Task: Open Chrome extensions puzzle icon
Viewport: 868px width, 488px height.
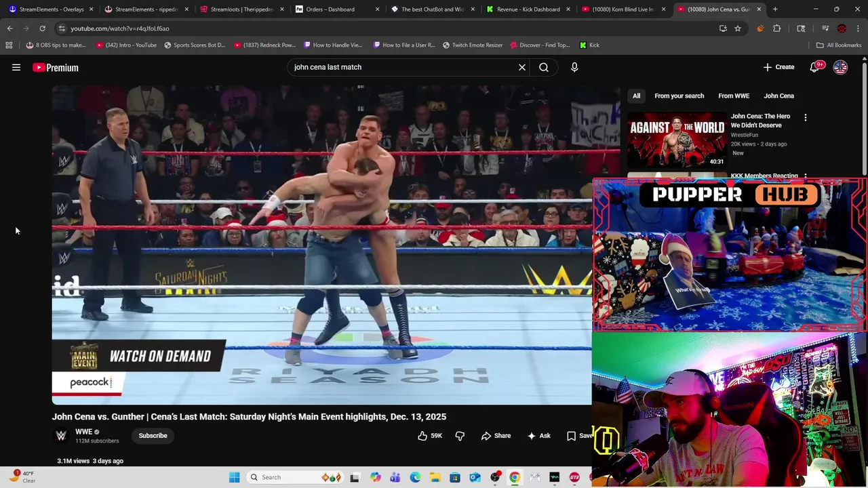Action: (x=776, y=28)
